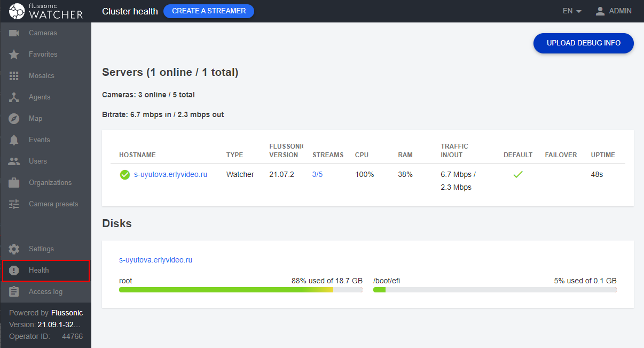Screen dimensions: 644x348
Task: Open the Users people icon
Action: 14,161
